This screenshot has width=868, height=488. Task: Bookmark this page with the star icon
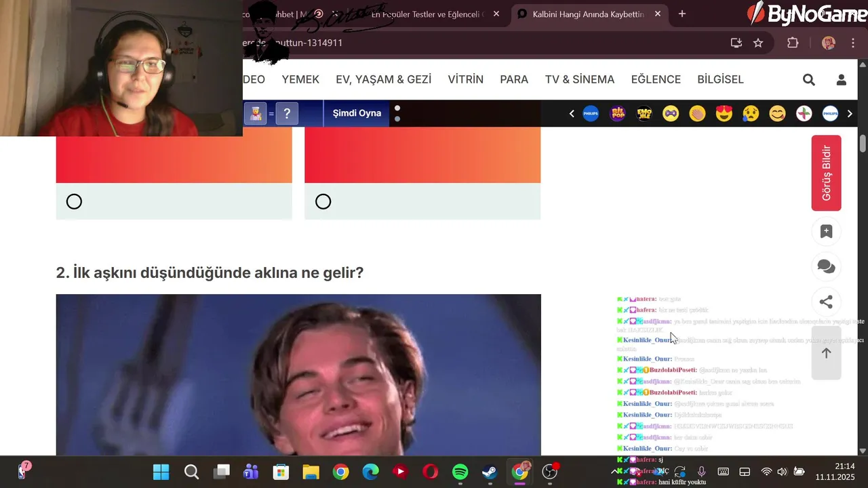point(758,43)
